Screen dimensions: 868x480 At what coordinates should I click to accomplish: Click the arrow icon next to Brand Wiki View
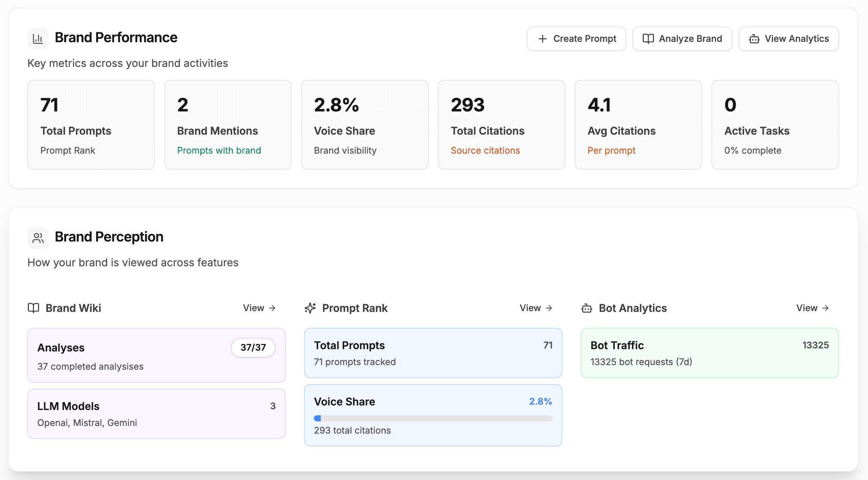point(272,308)
